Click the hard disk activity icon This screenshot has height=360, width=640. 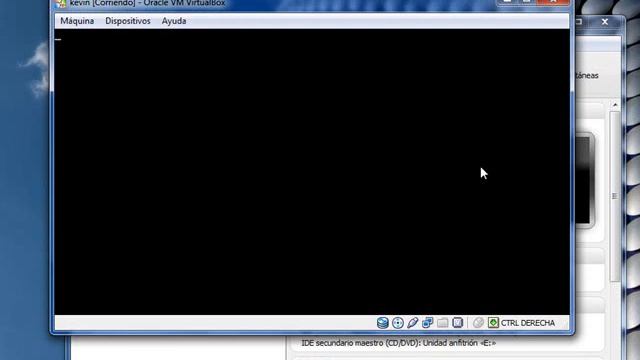click(382, 323)
